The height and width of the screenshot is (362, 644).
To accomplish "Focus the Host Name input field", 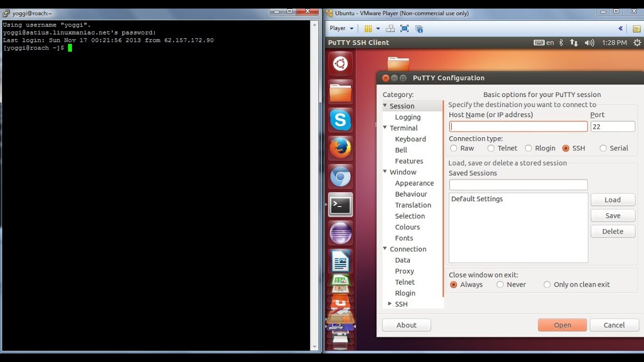I will [x=518, y=127].
